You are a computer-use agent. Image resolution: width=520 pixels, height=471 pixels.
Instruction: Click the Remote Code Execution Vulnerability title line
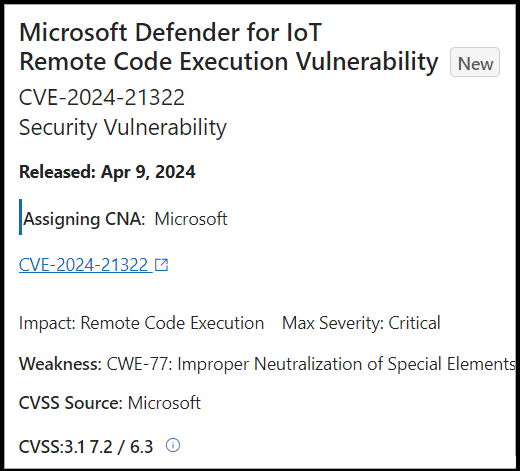(x=229, y=62)
